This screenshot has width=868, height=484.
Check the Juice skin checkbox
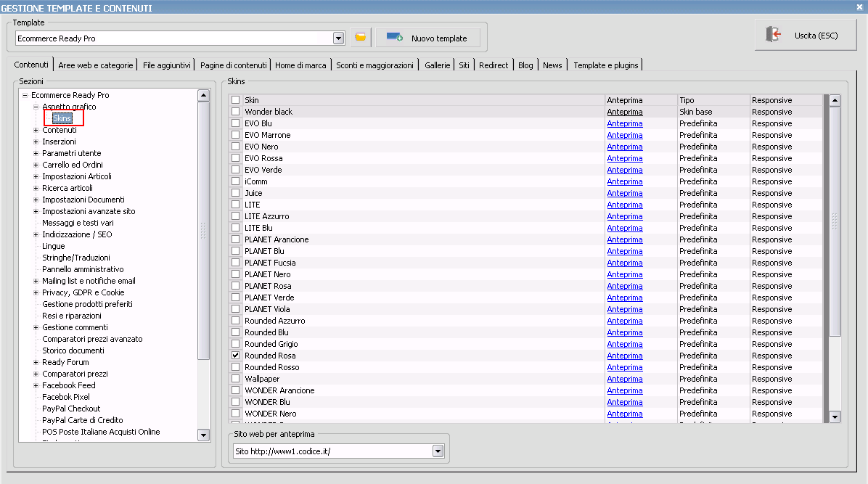click(x=236, y=193)
